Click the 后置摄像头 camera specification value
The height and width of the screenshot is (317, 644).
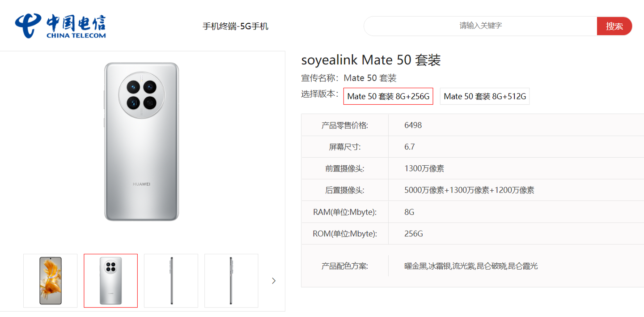pos(469,190)
